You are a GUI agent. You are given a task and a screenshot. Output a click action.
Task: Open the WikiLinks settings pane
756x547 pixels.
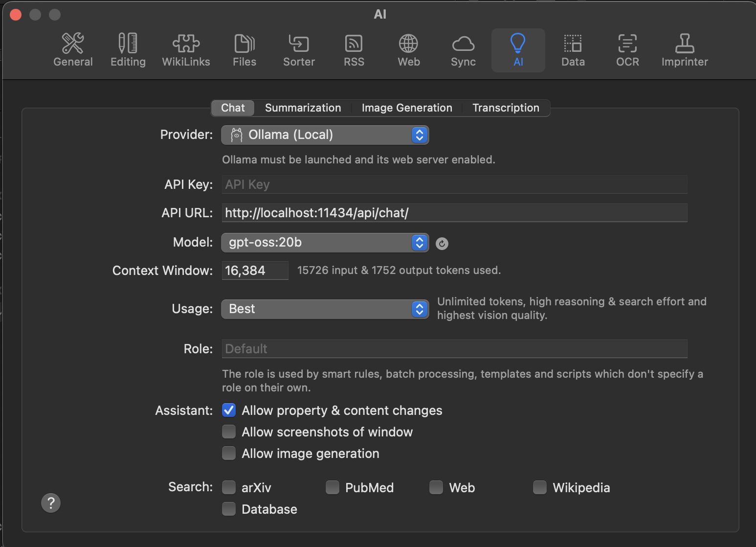[x=186, y=50]
